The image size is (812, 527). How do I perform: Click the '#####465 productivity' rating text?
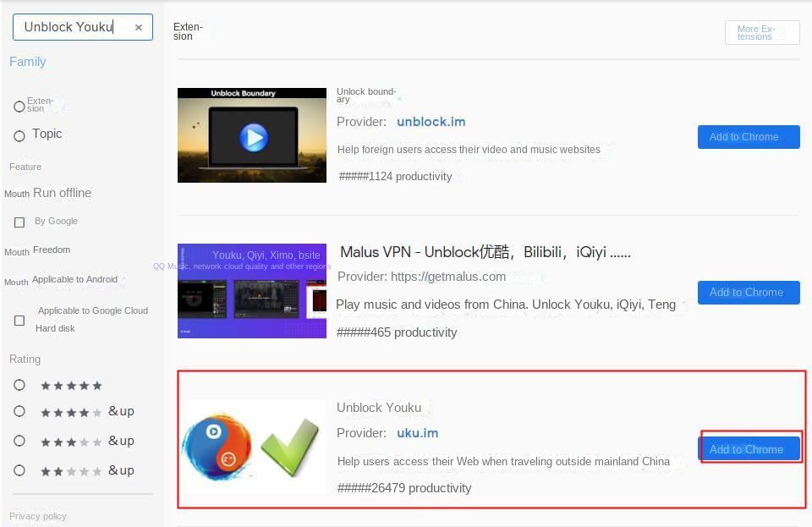[x=397, y=332]
